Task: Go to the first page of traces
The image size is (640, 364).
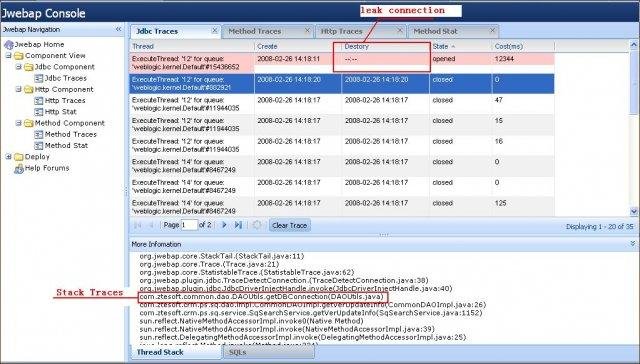Action: [138, 225]
